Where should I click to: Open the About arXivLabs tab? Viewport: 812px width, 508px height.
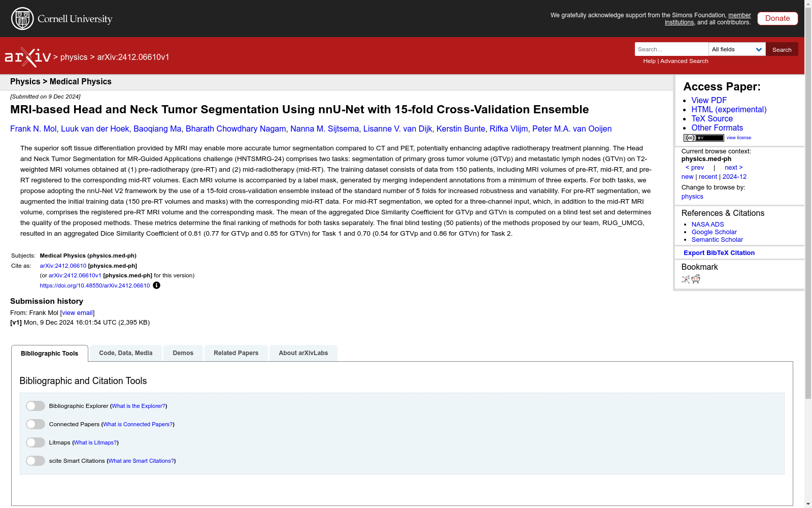pos(303,353)
